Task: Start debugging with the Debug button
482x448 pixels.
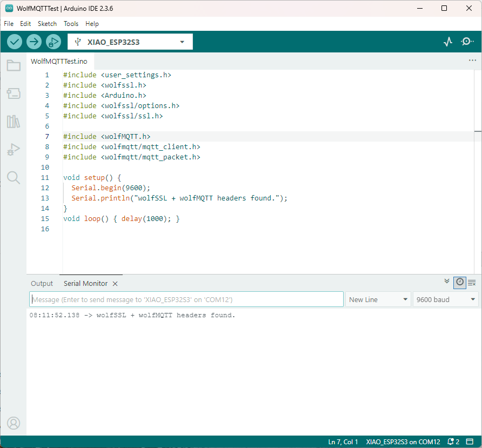Action: tap(53, 42)
